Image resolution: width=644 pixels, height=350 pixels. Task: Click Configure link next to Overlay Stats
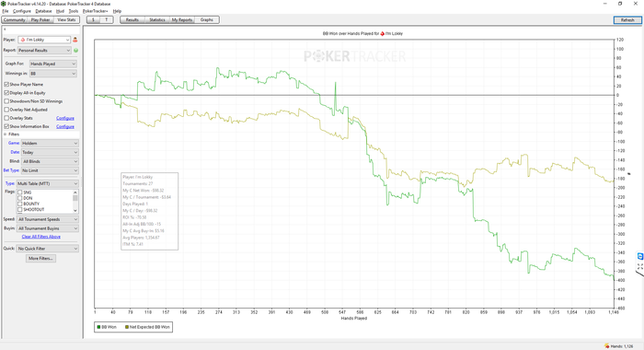pos(65,118)
